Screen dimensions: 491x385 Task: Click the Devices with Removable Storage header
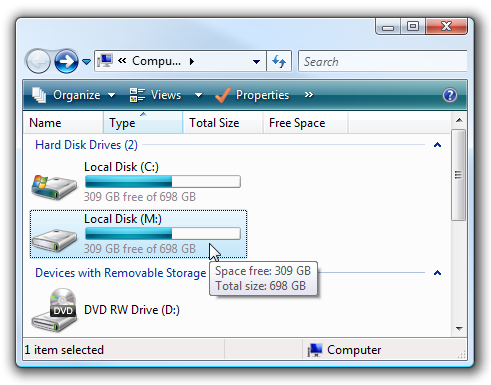click(121, 273)
